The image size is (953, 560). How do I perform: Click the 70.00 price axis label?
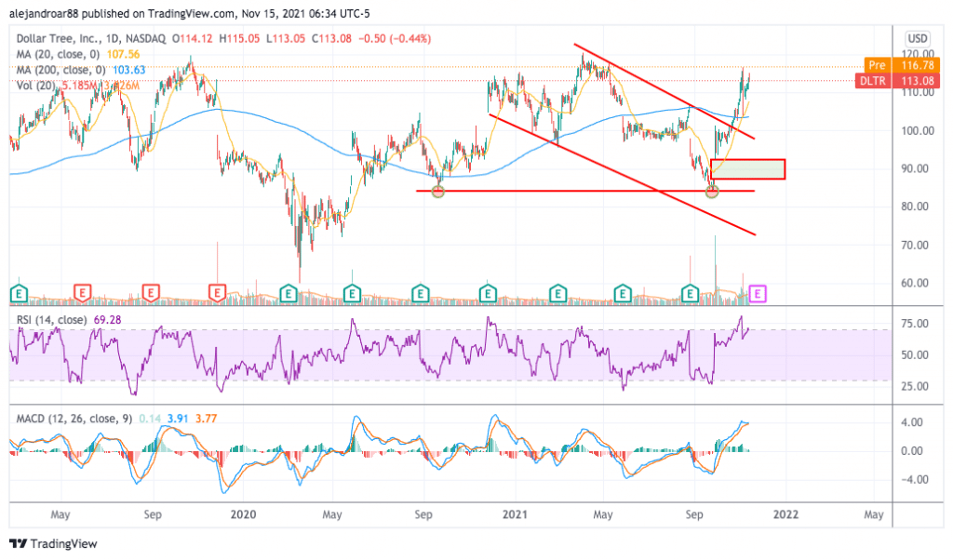[914, 245]
